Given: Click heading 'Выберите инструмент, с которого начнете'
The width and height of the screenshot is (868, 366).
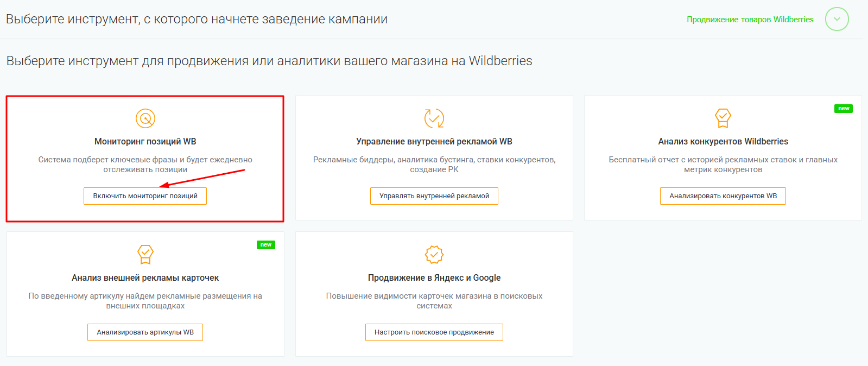Looking at the screenshot, I should click(x=197, y=20).
